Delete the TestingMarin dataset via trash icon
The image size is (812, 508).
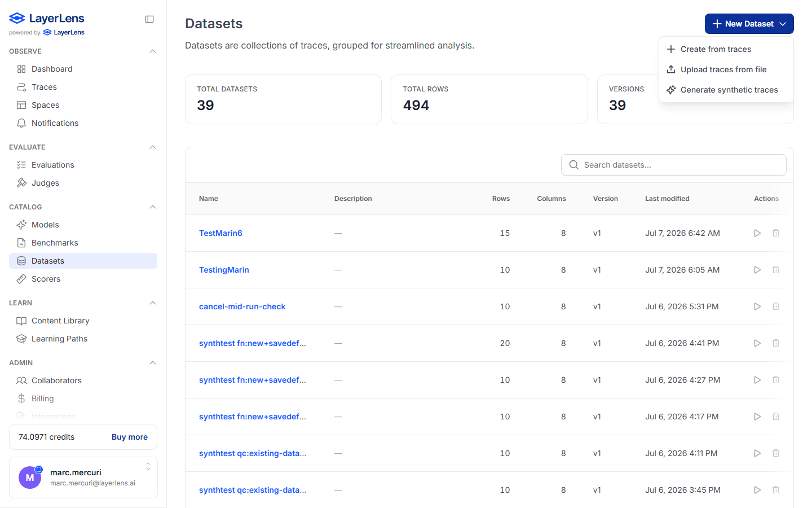(x=776, y=270)
